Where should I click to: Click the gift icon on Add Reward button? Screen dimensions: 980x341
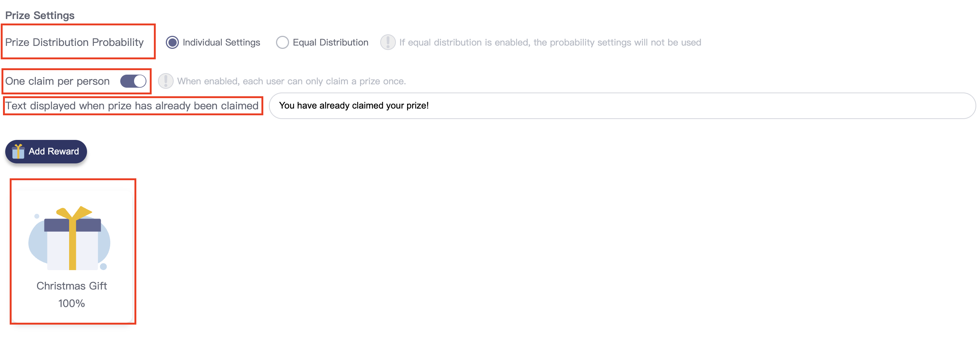tap(18, 151)
